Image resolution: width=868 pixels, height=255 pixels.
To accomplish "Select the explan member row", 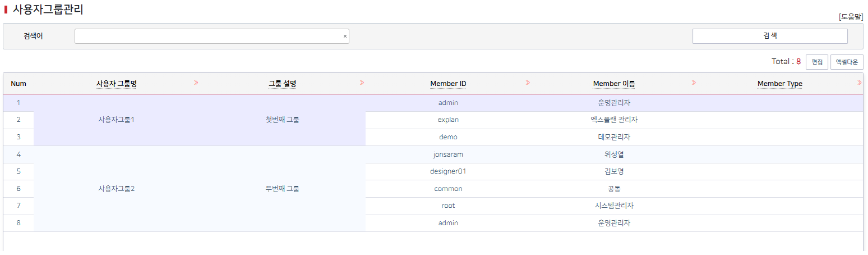I will coord(448,120).
